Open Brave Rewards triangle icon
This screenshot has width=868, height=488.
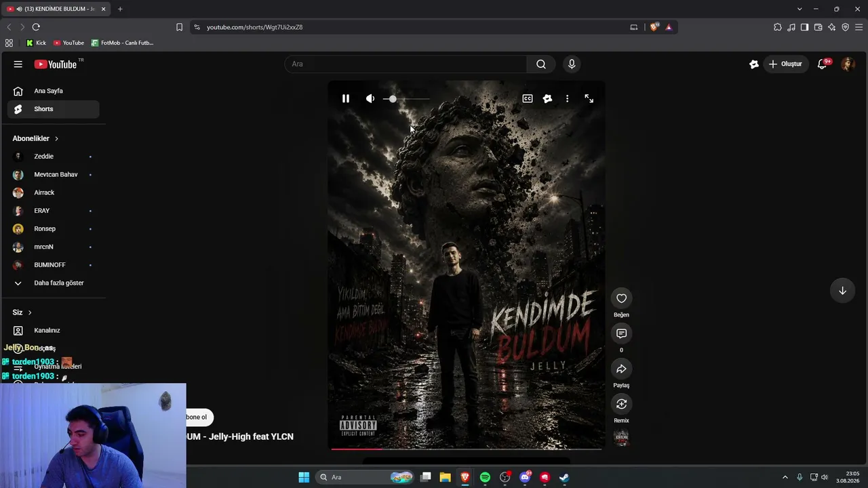[x=669, y=27]
